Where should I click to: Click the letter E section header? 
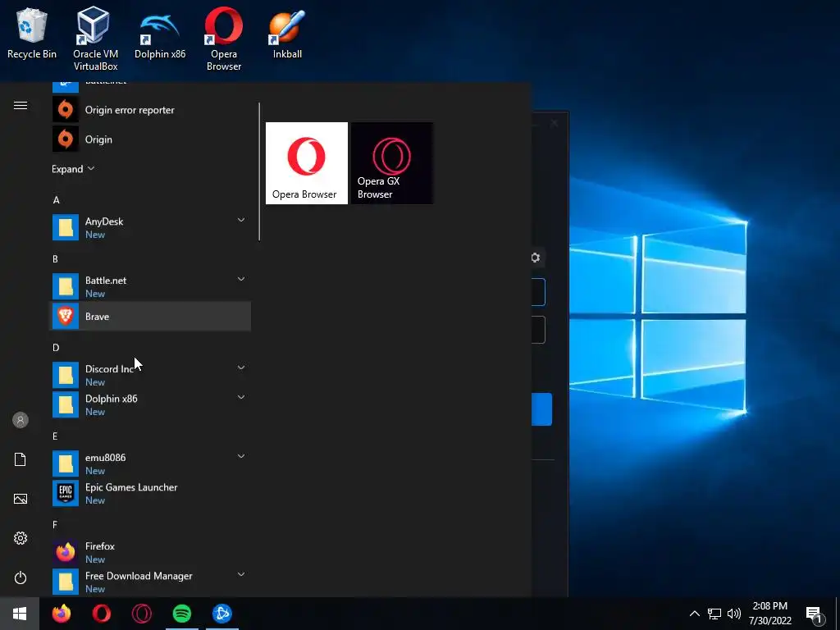click(x=55, y=436)
